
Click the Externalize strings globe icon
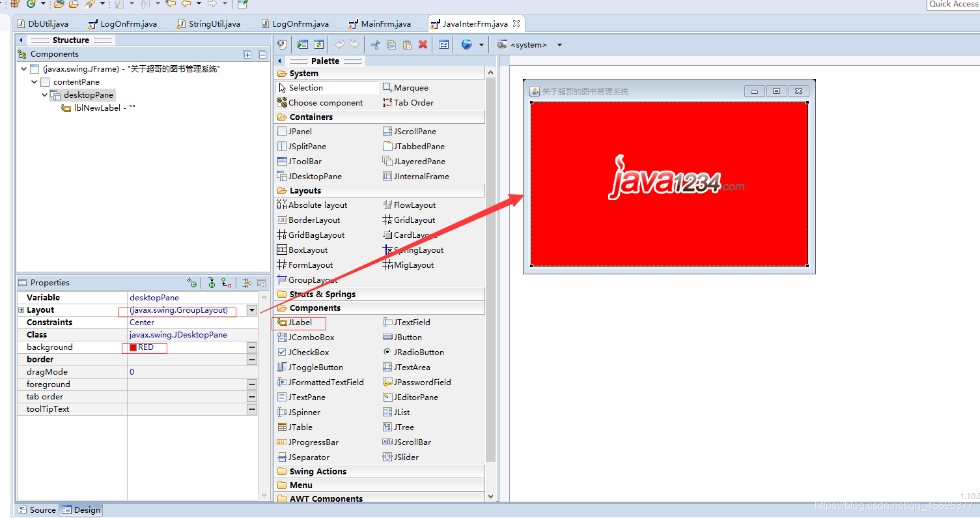(x=466, y=44)
